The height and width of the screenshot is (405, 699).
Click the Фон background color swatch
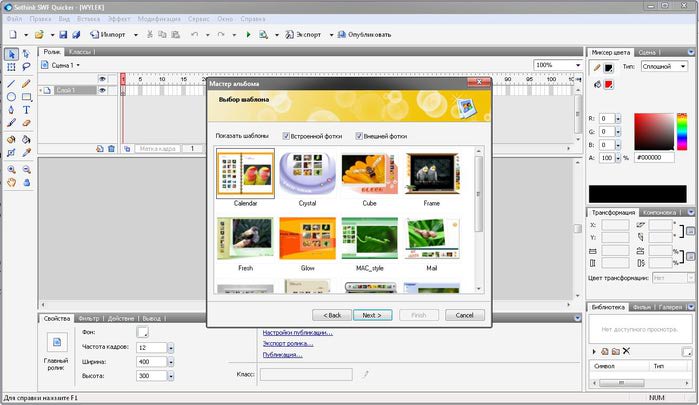point(142,332)
